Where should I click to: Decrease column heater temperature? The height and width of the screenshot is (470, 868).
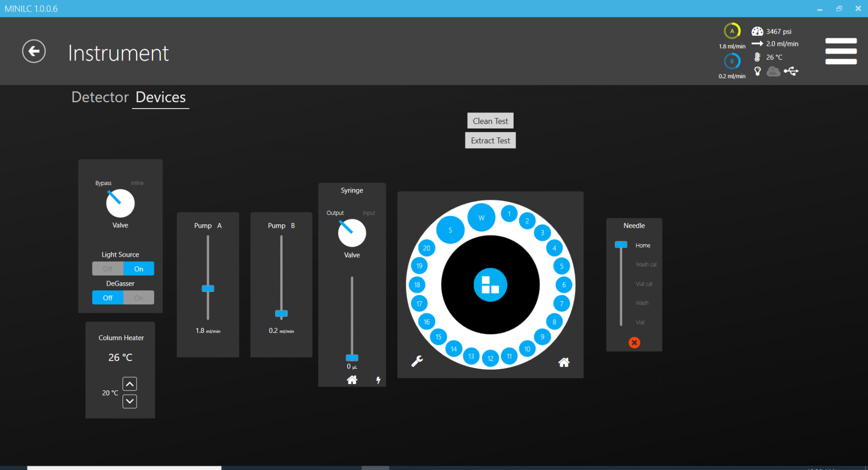click(130, 401)
